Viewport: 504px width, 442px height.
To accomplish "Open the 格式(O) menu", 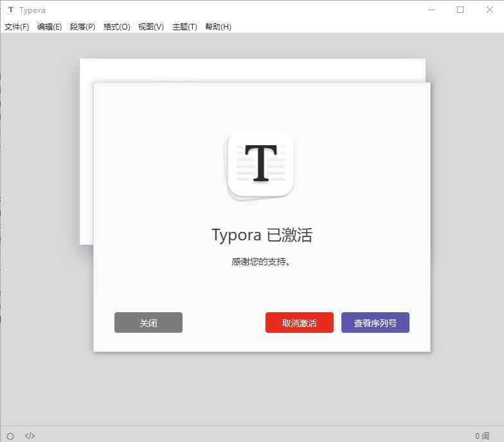I will (x=116, y=27).
